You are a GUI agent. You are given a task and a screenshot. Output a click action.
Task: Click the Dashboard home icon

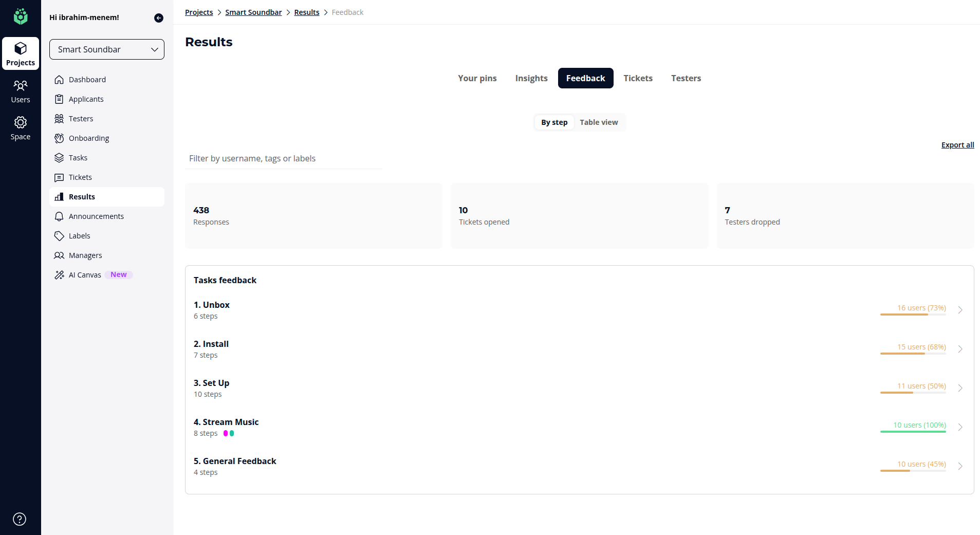pos(59,80)
